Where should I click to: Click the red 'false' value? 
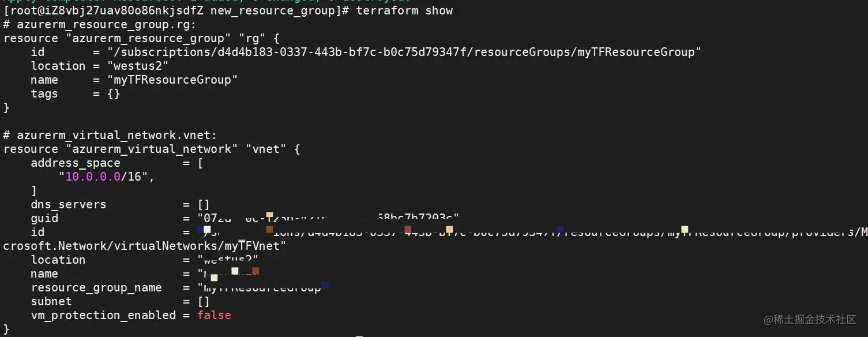(x=214, y=315)
